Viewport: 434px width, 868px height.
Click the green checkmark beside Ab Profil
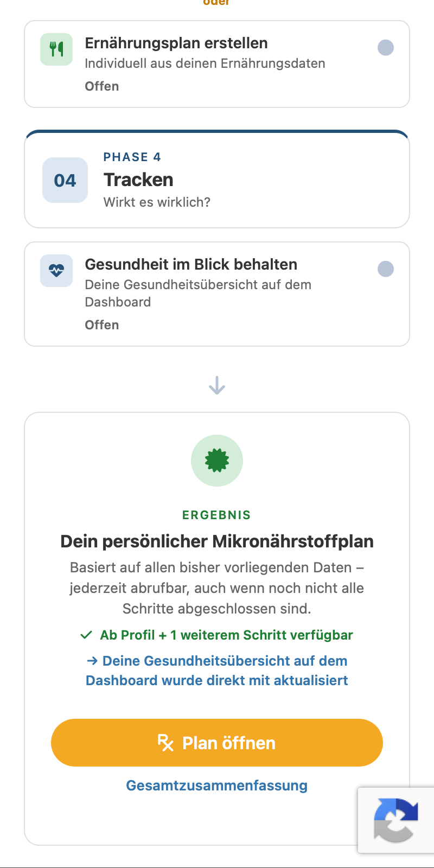[x=86, y=635]
